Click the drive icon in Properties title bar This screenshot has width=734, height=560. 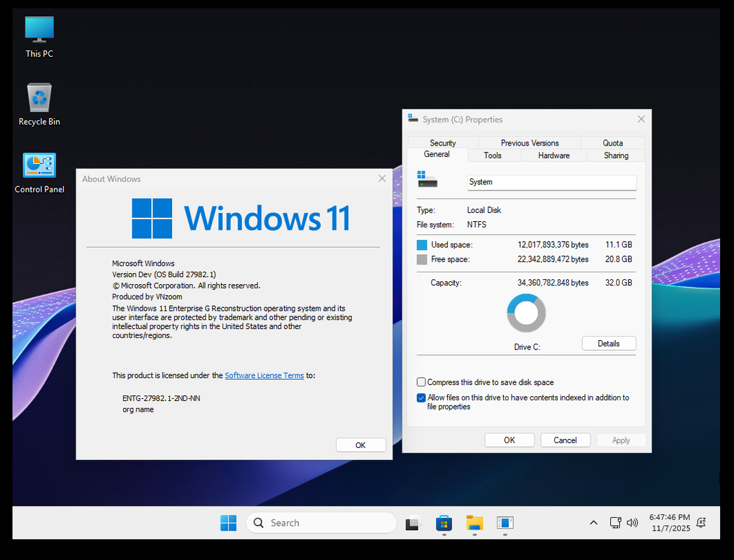click(413, 118)
